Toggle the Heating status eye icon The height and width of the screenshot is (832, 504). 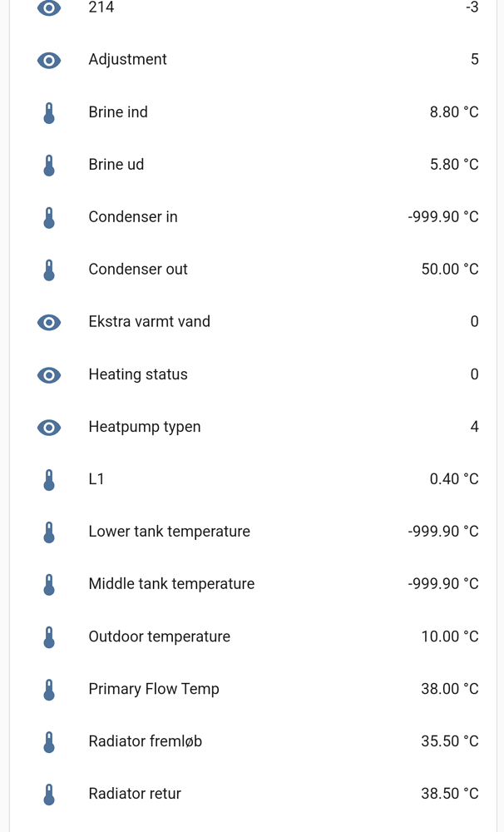48,374
